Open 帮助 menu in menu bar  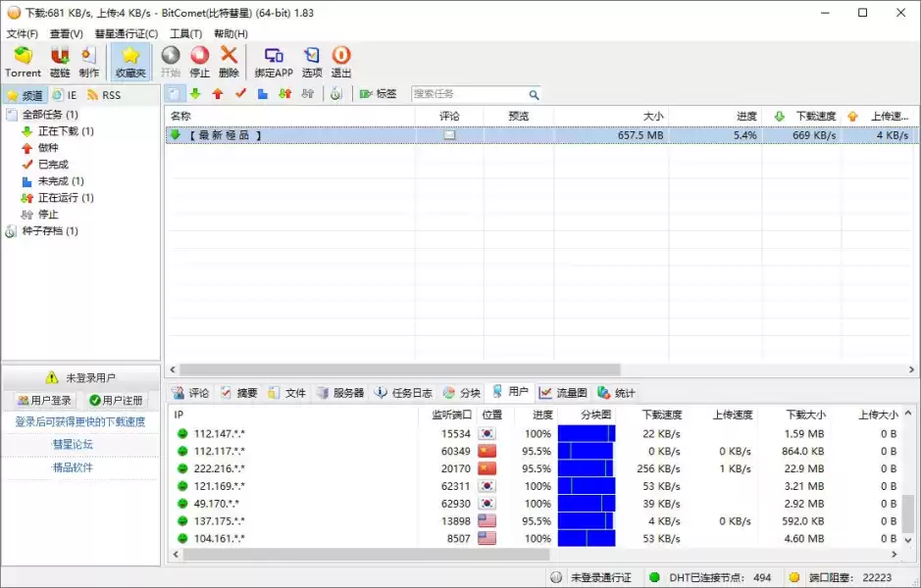(x=229, y=32)
